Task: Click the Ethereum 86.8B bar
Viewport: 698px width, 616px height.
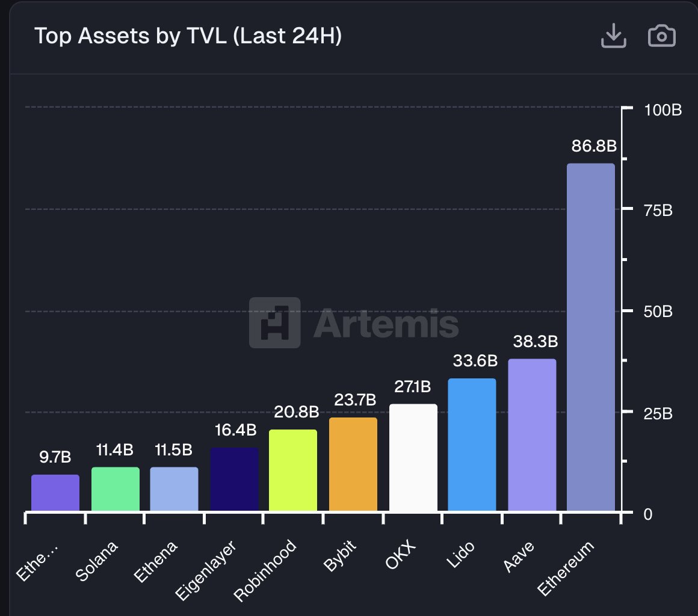Action: [591, 337]
